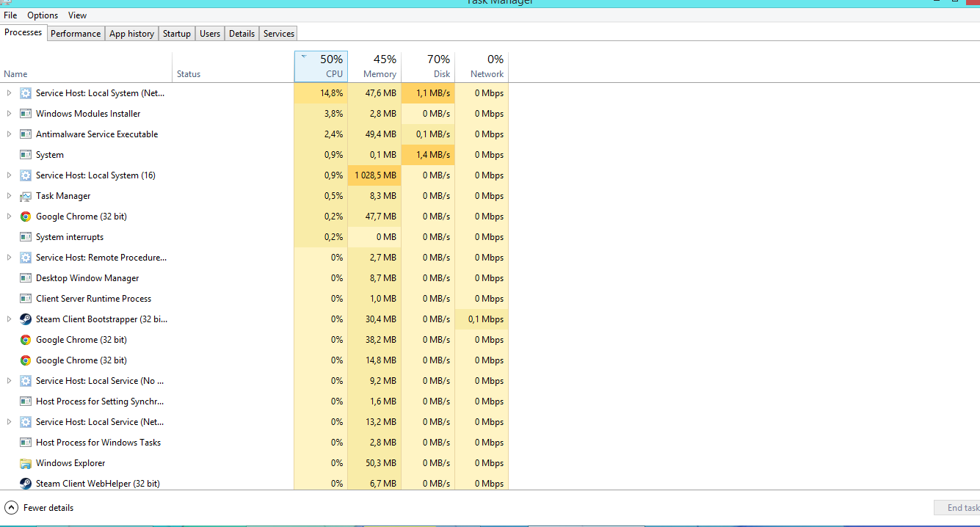Expand Service Host: Local Service (No ...) row
980x527 pixels.
coord(9,381)
